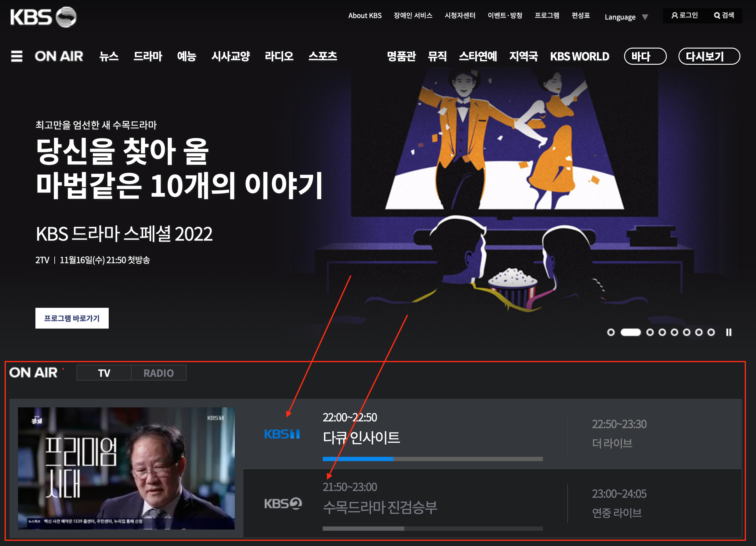This screenshot has width=756, height=546.
Task: Click the live video thumbnail preview
Action: pos(126,468)
